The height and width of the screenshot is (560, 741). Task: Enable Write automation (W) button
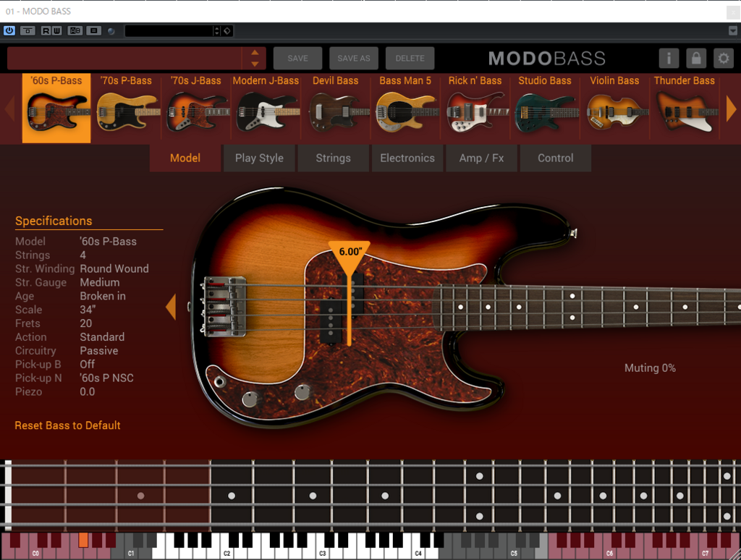pos(56,30)
